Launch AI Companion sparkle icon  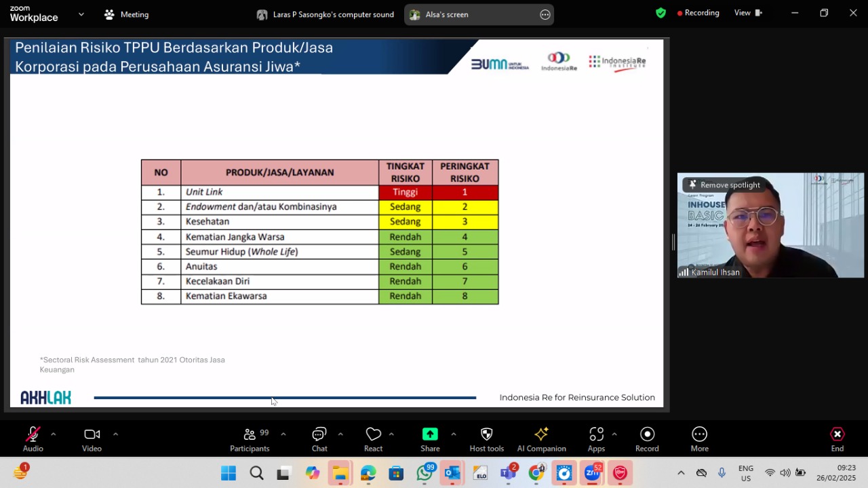tap(541, 434)
